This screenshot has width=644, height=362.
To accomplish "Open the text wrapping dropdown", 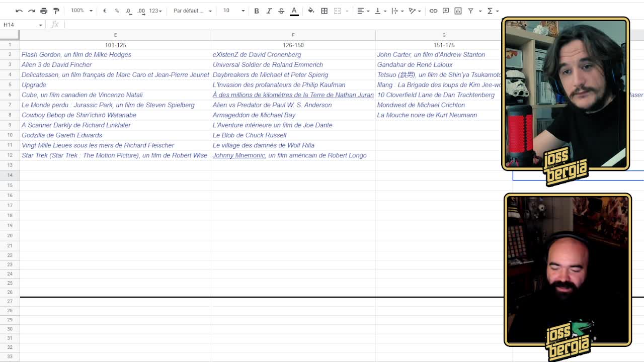I will click(397, 11).
